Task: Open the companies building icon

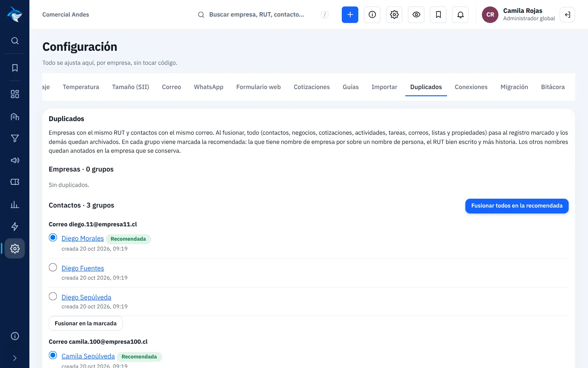Action: [15, 117]
